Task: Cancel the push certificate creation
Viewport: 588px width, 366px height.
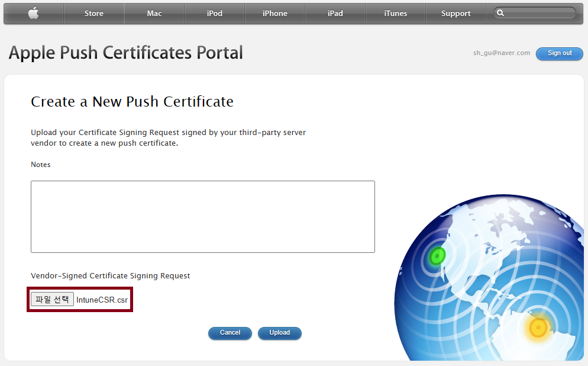Action: click(x=230, y=333)
